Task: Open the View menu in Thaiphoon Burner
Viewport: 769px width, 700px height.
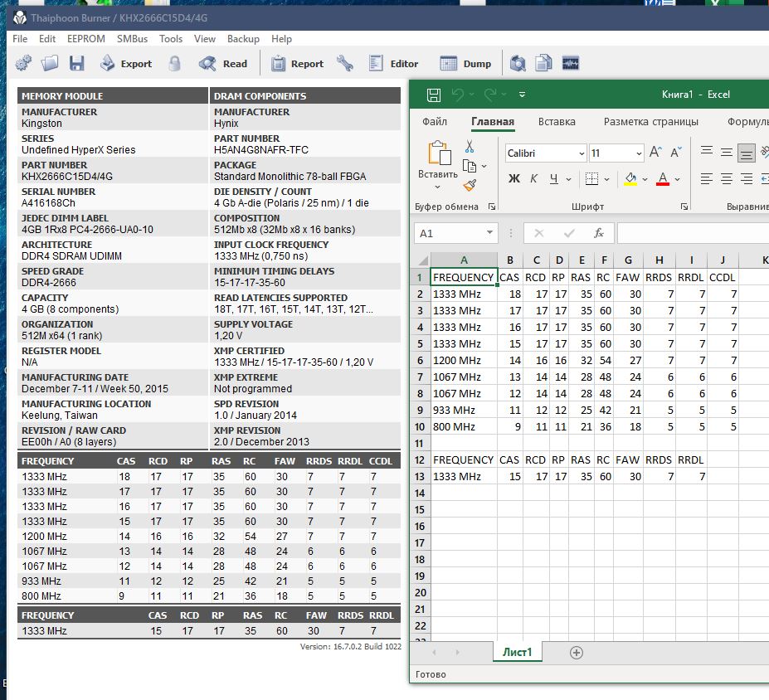Action: click(x=205, y=39)
